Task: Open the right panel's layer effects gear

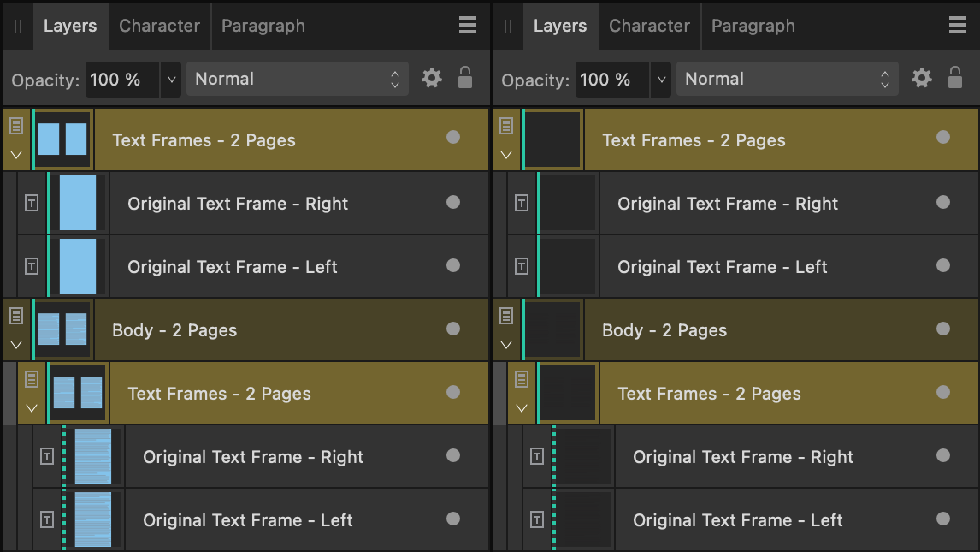Action: pyautogui.click(x=921, y=78)
